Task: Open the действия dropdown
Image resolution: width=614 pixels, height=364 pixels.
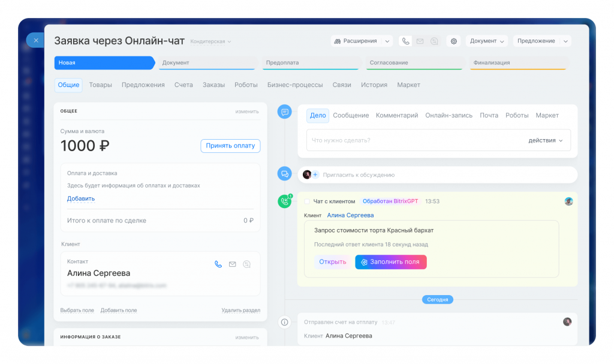Action: tap(546, 140)
